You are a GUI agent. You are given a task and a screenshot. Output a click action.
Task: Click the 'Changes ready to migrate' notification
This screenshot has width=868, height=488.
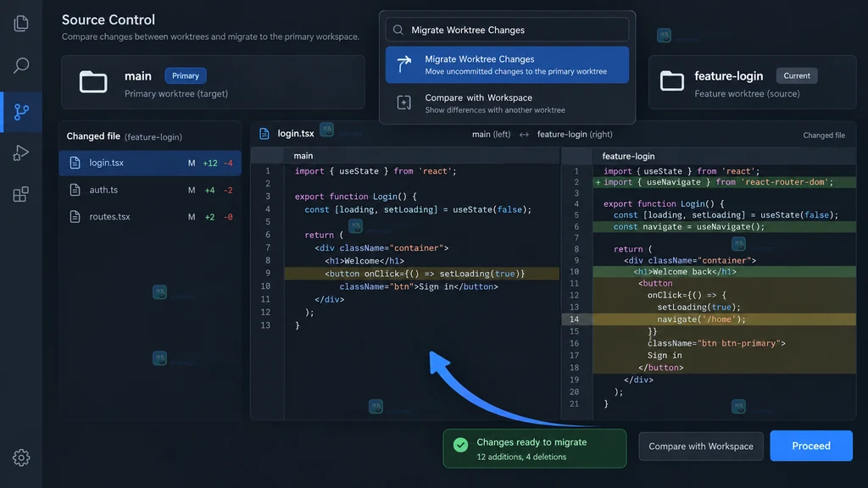(535, 449)
